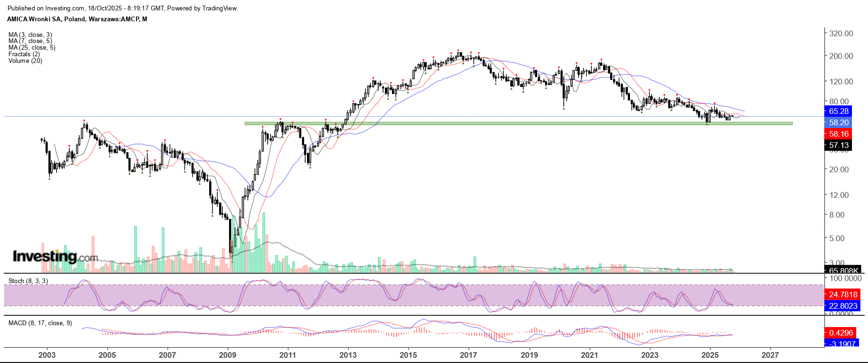Click the black 57.13 price tag
The height and width of the screenshot is (363, 868).
tap(839, 145)
